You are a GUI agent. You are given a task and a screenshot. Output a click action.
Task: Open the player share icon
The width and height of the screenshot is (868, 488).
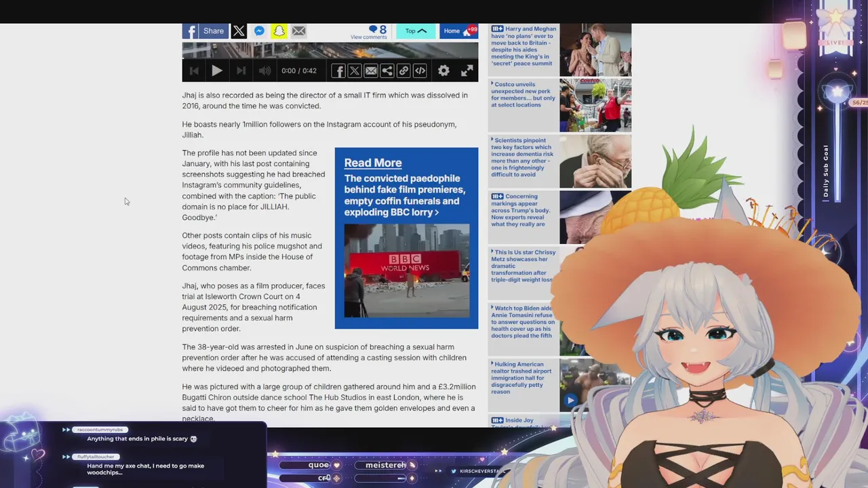(387, 70)
